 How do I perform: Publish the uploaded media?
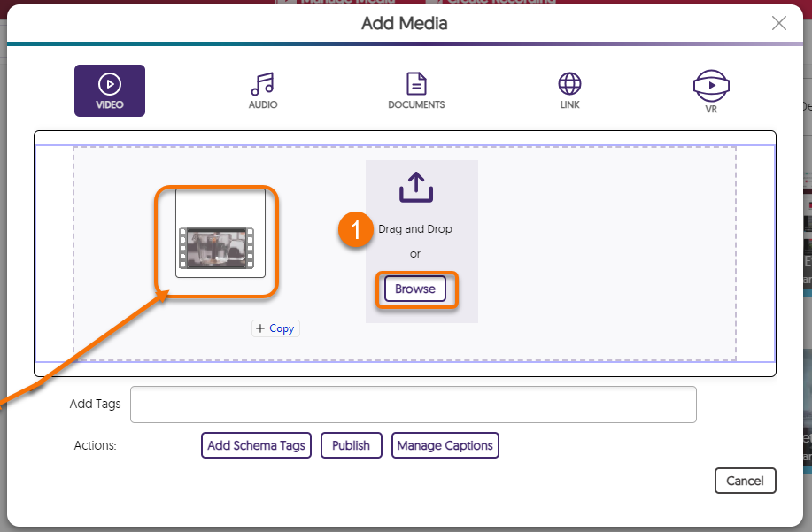click(351, 445)
